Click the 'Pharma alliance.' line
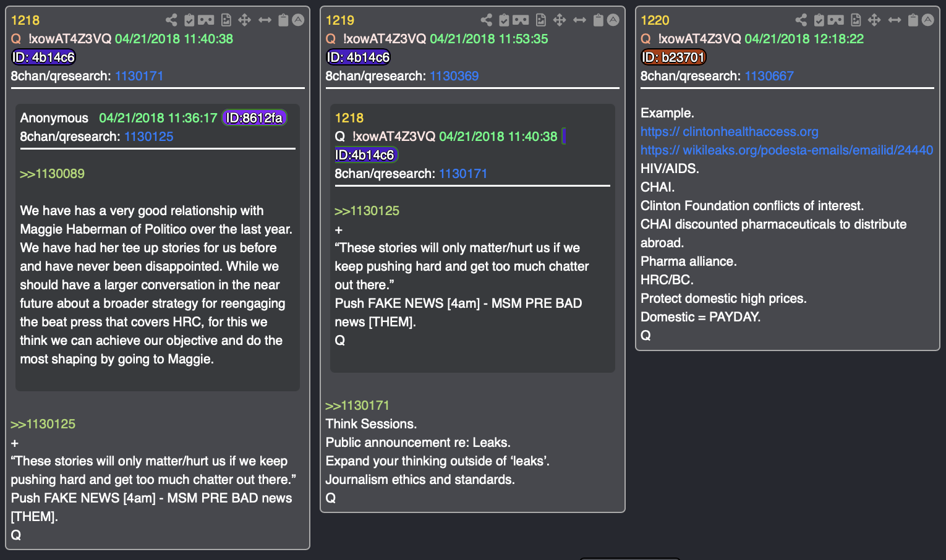946x560 pixels. 689,261
